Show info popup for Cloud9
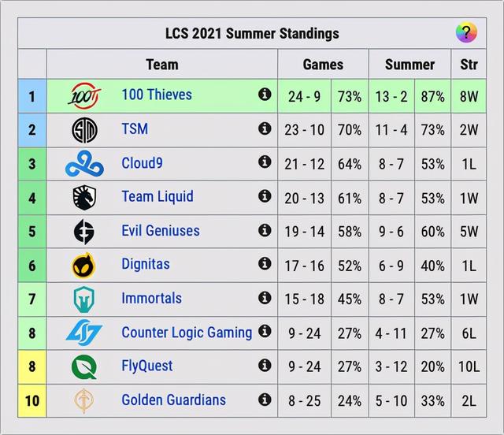Viewport: 504px width, 435px height. point(265,162)
